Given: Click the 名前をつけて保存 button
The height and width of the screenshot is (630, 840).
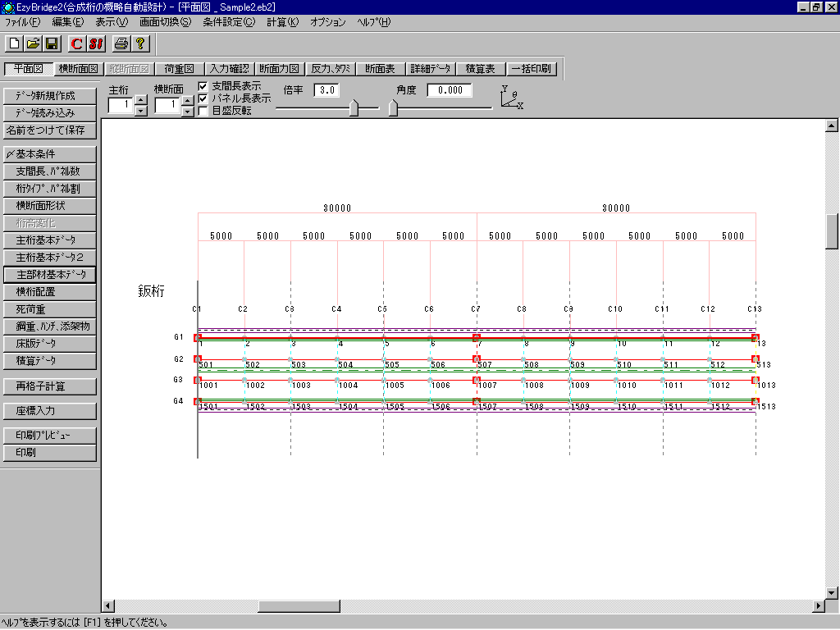Looking at the screenshot, I should click(50, 130).
